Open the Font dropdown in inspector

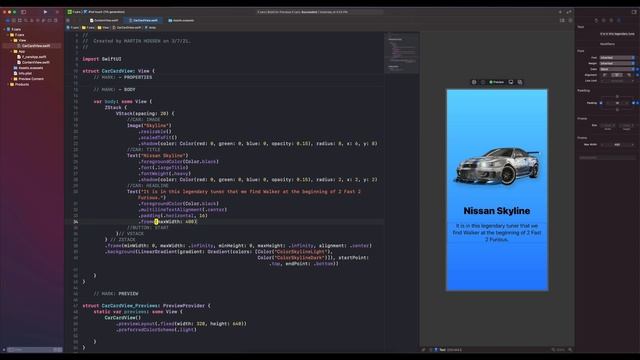617,58
